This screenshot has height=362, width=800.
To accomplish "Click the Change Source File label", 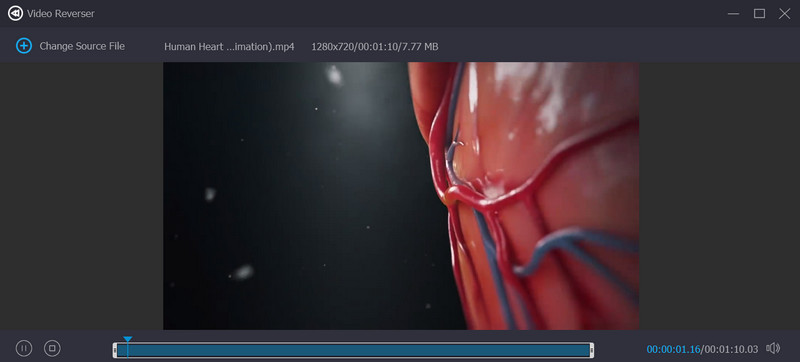I will click(82, 46).
